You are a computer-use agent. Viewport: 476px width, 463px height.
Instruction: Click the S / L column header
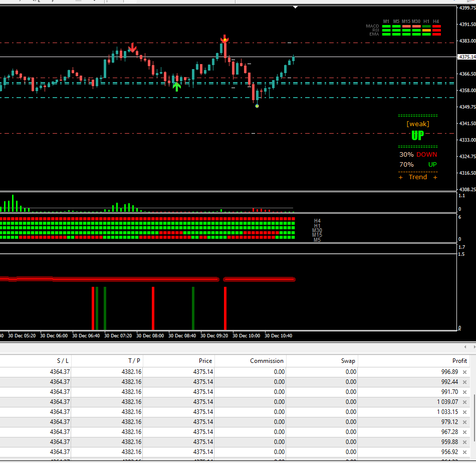(63, 360)
